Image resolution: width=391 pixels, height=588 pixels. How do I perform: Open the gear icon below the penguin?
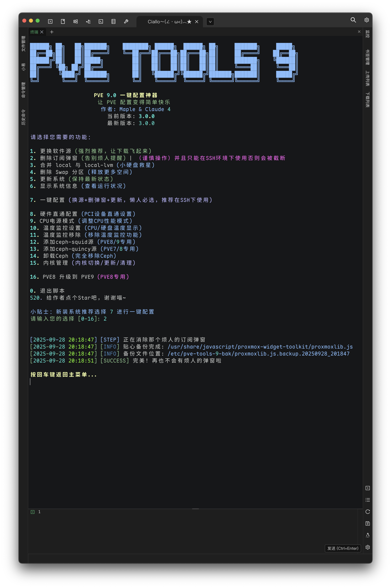(368, 547)
